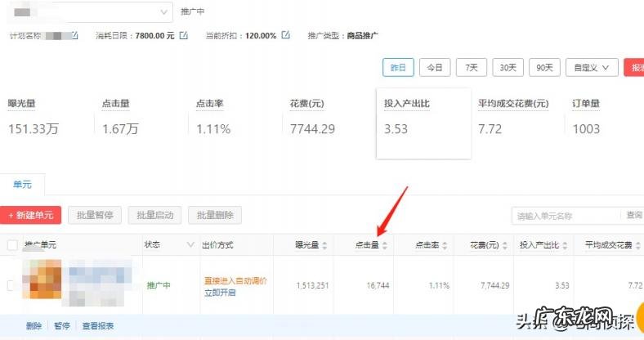Click the 新建单元 button

coord(31,215)
